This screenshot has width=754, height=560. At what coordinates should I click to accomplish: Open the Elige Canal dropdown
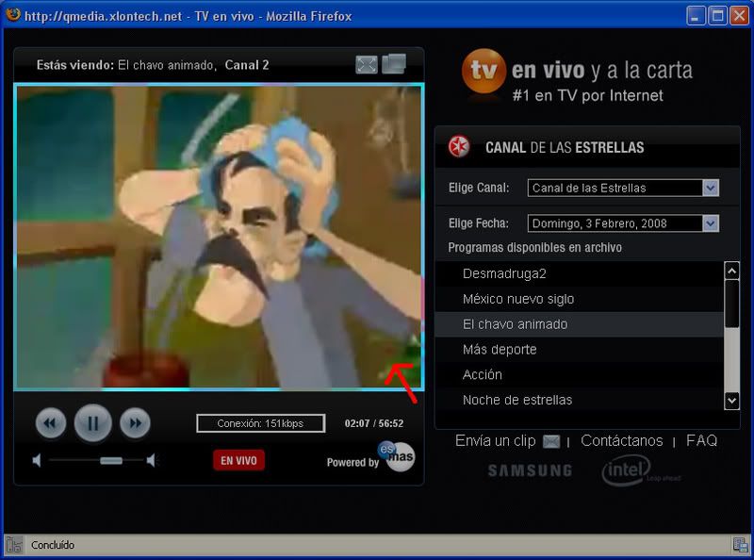(x=710, y=188)
